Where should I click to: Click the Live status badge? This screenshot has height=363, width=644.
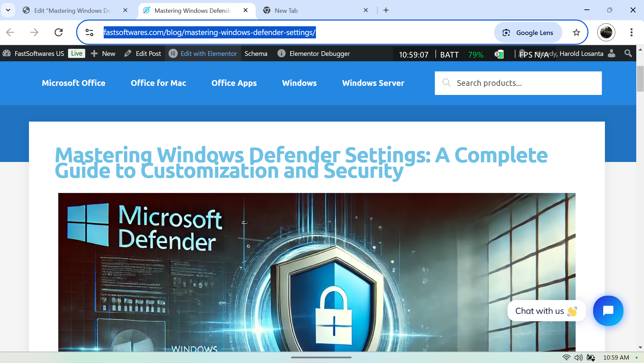[76, 54]
